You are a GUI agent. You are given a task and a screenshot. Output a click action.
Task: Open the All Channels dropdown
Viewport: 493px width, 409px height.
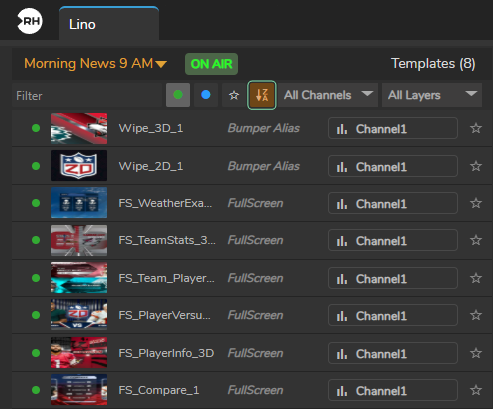tap(328, 95)
